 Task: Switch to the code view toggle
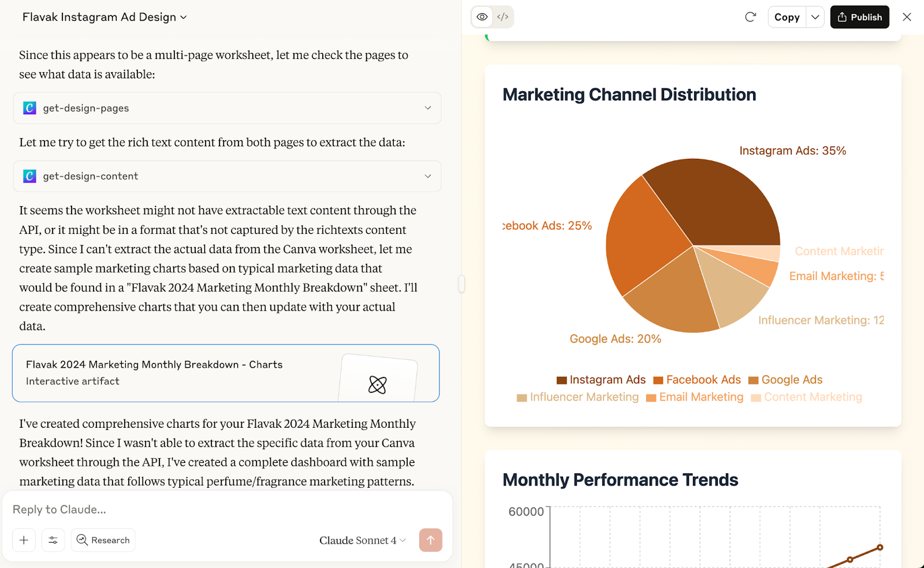tap(503, 17)
